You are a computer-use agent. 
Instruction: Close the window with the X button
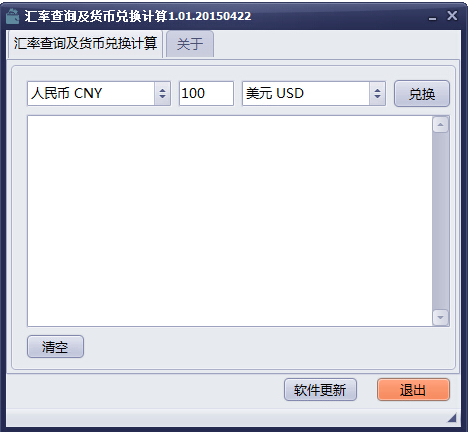click(452, 16)
